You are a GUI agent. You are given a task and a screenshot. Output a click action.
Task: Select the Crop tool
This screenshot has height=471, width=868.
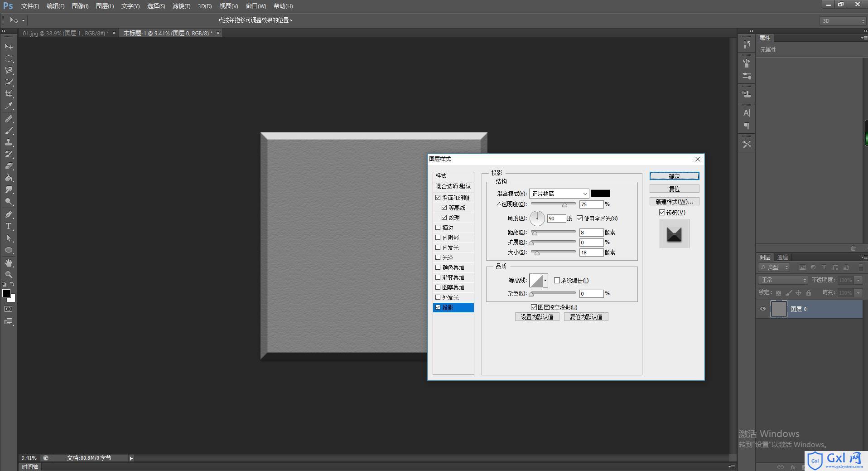pos(9,94)
